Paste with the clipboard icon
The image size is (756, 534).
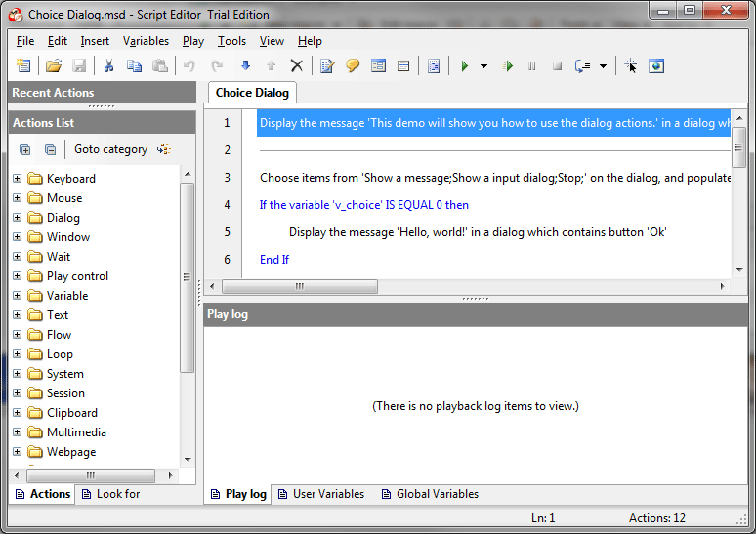tap(159, 65)
